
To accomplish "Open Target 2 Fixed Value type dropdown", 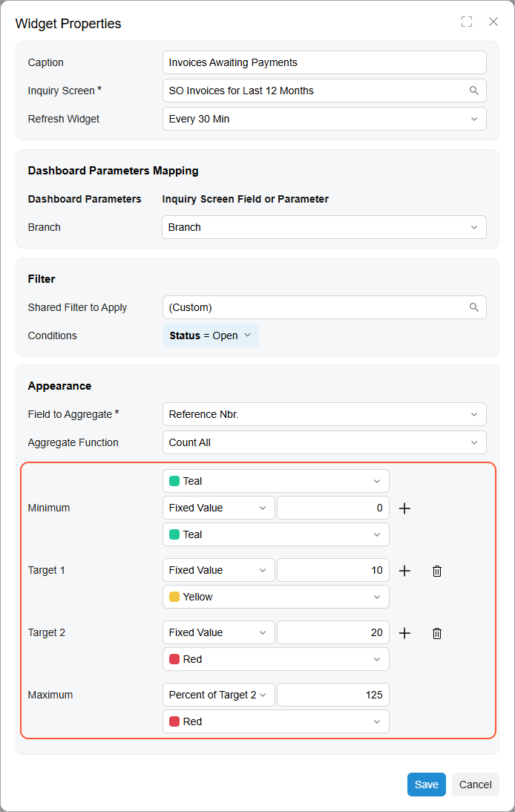I will 218,633.
